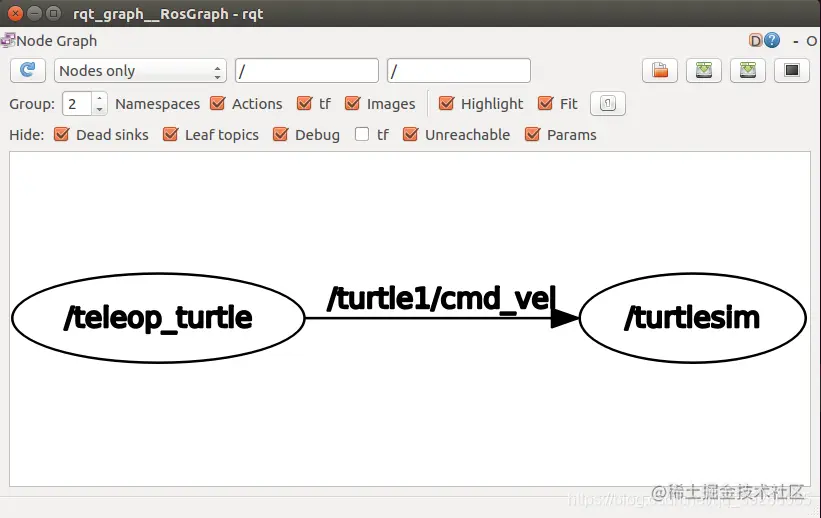Screen dimensions: 821x518
Task: Open the Nodes only dropdown
Action: pos(140,70)
